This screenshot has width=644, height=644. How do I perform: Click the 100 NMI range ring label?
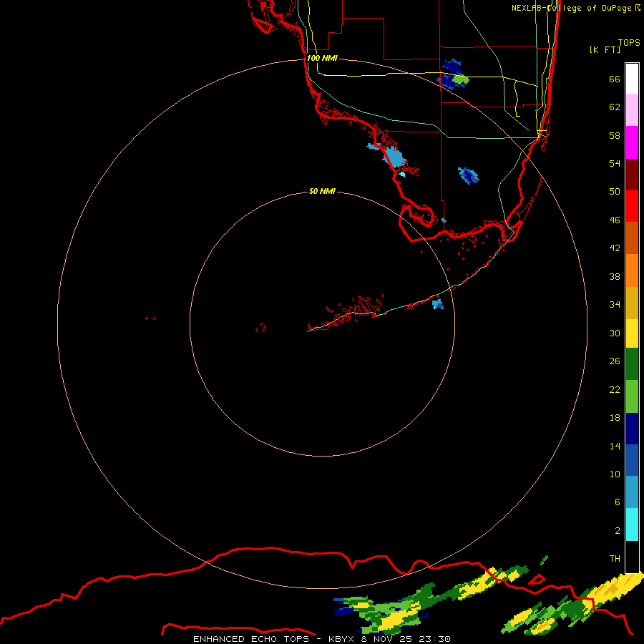[x=322, y=59]
